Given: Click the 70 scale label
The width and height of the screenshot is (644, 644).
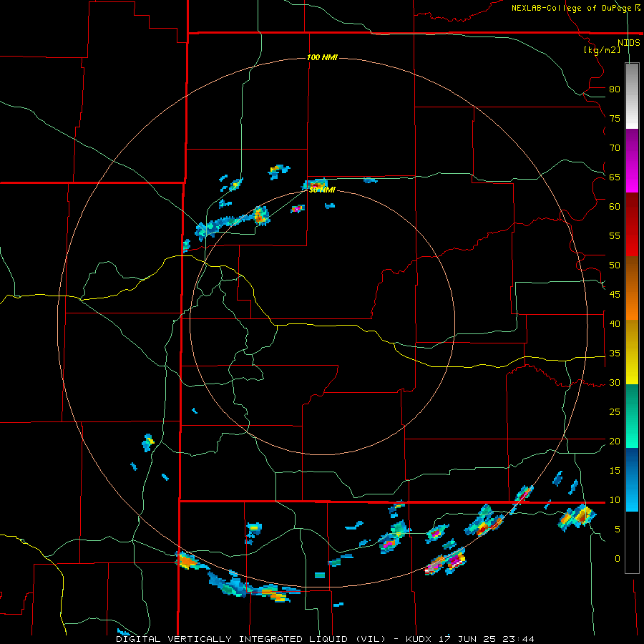Looking at the screenshot, I should click(x=615, y=148).
